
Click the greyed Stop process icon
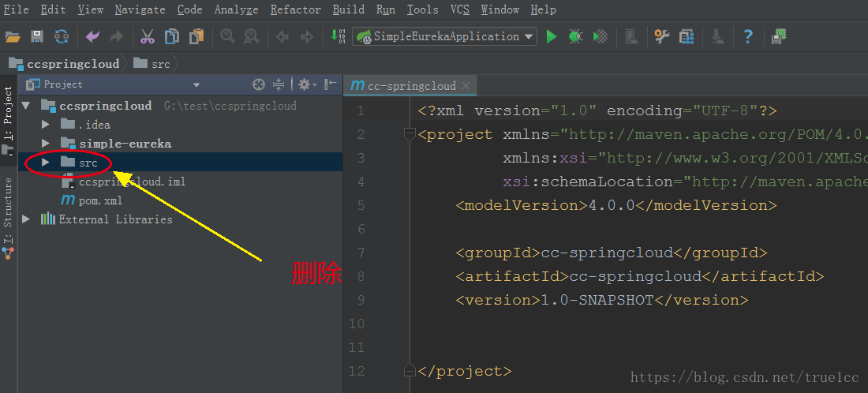click(x=631, y=37)
